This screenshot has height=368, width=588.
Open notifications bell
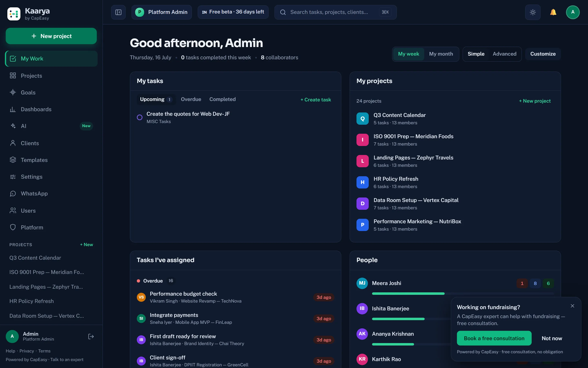(553, 12)
